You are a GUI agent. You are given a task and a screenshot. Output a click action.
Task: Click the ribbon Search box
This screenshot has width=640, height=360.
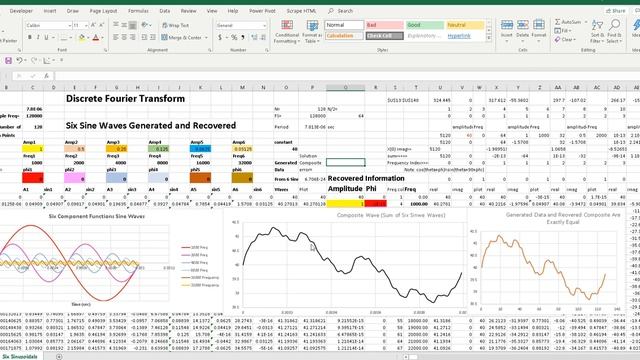pos(341,11)
